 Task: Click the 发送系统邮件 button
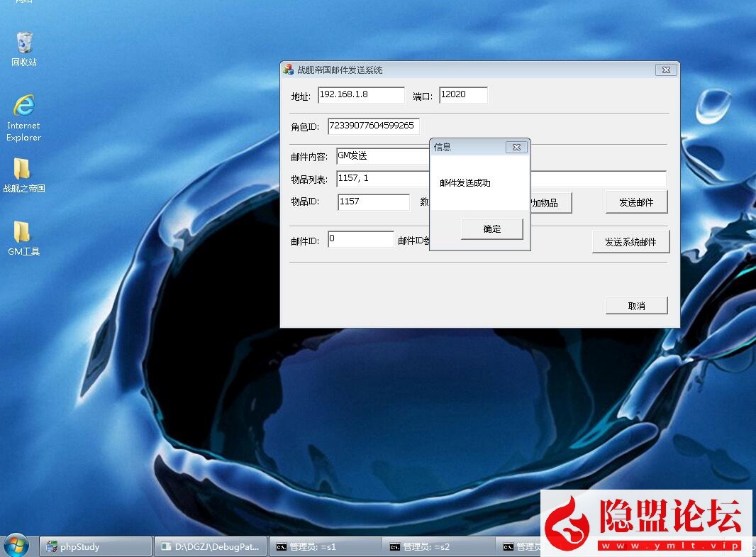(x=630, y=242)
